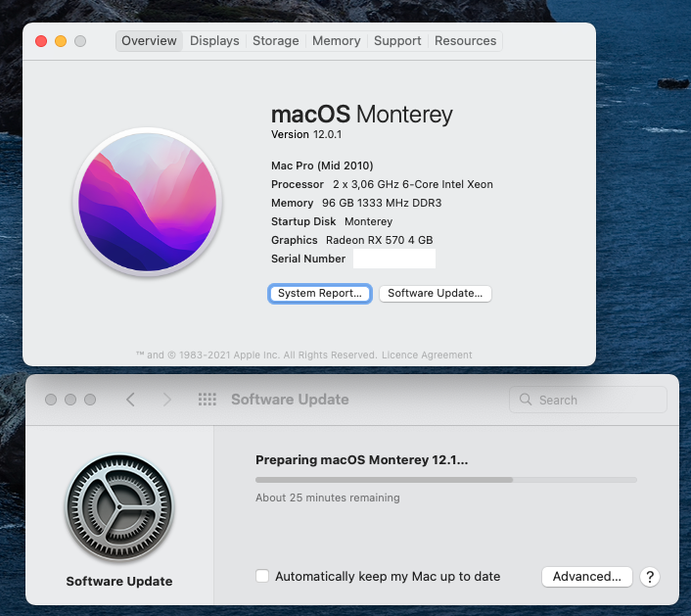Viewport: 691px width, 616px height.
Task: Click the 2 x 3,06 GHz 6-Core Intel Xeon value
Action: coord(413,184)
